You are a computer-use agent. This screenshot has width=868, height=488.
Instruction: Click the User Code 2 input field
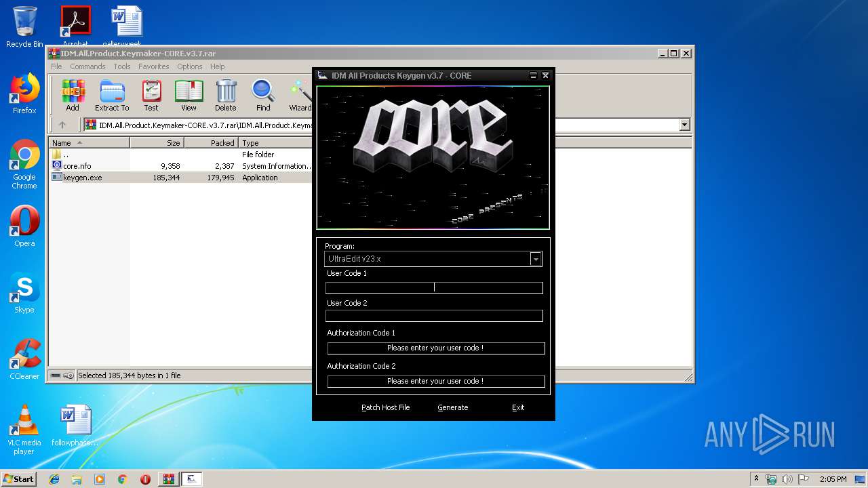pyautogui.click(x=434, y=316)
